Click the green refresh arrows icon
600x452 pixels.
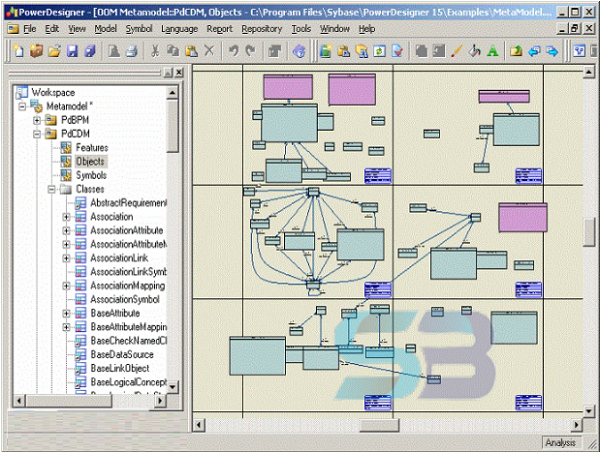(379, 51)
